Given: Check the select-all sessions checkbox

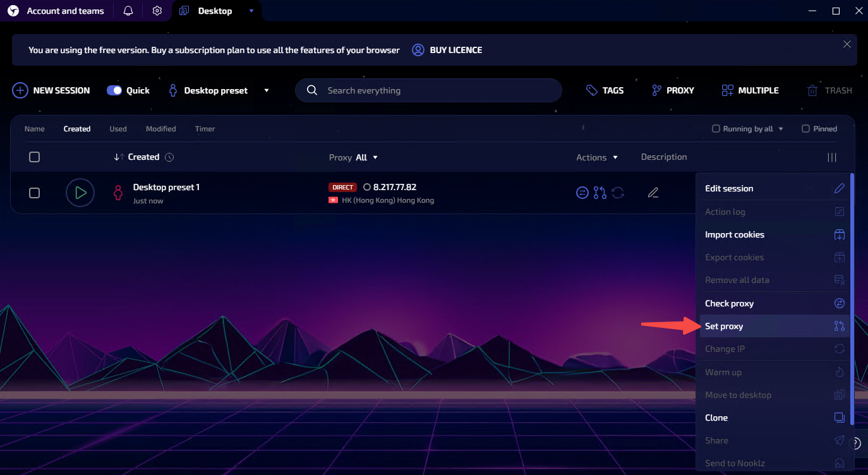Looking at the screenshot, I should [x=35, y=157].
